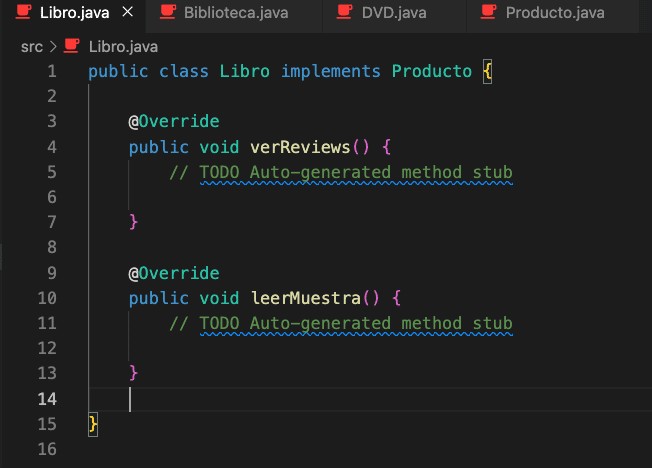This screenshot has height=468, width=652.
Task: Click the @Override annotation on line 3
Action: tap(174, 121)
